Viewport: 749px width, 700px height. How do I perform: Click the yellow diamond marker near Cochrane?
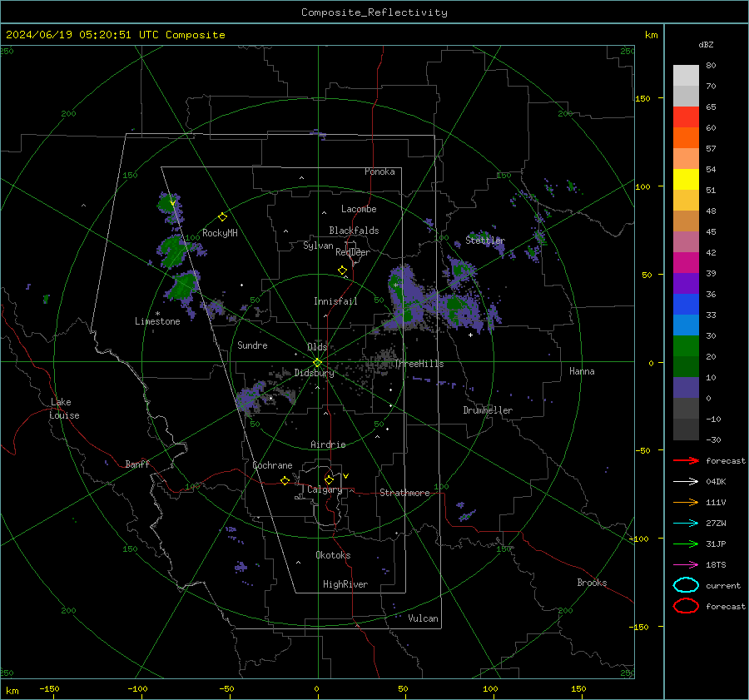(285, 481)
